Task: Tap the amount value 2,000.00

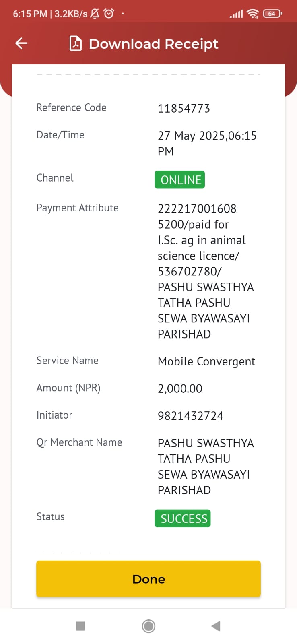Action: [x=180, y=389]
